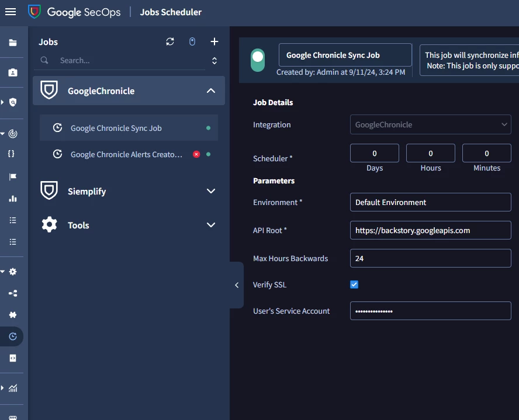Click the GoogleChronicle group shield icon

pos(49,90)
